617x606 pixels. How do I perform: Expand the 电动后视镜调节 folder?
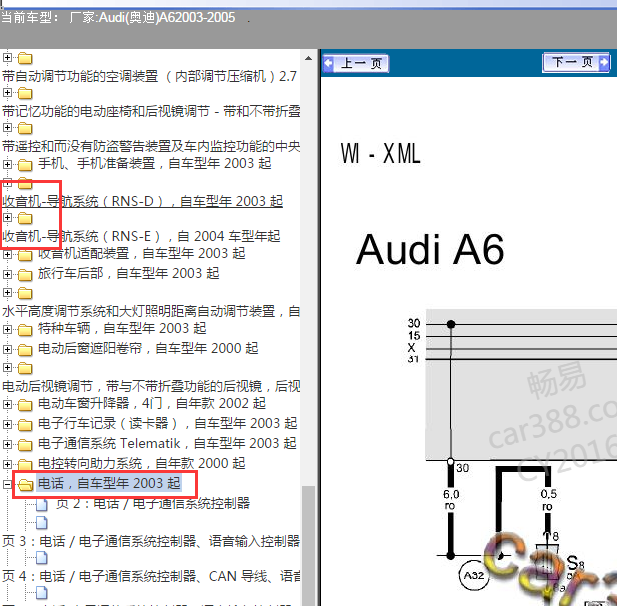point(7,367)
